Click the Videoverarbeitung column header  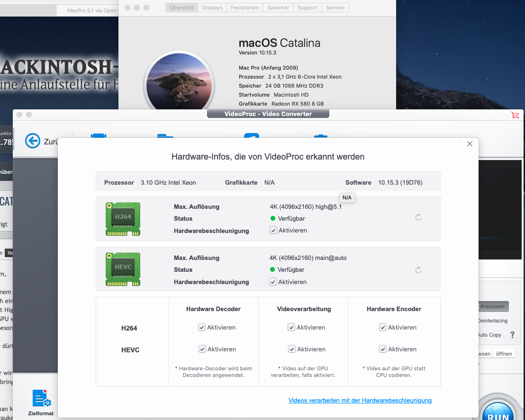[304, 309]
